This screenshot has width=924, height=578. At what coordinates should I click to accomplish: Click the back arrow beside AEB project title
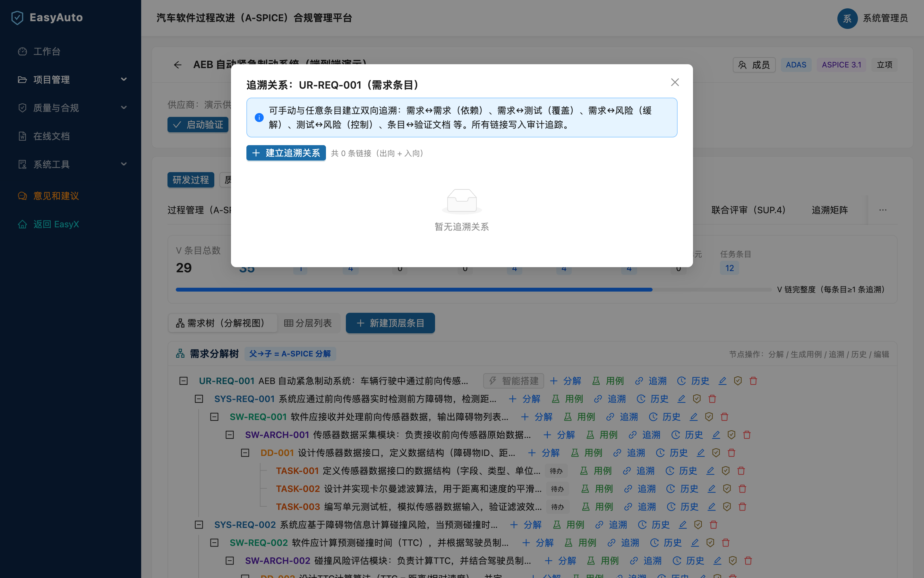(177, 65)
